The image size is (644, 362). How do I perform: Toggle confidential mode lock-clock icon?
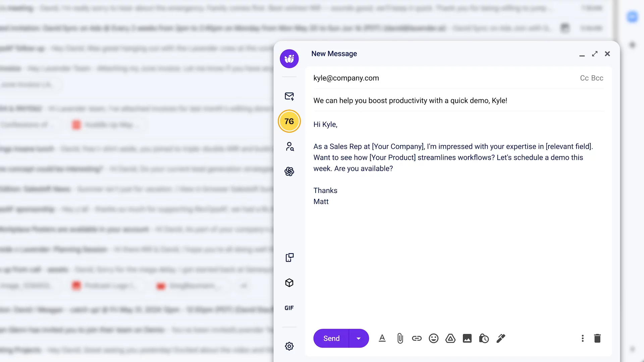tap(484, 339)
